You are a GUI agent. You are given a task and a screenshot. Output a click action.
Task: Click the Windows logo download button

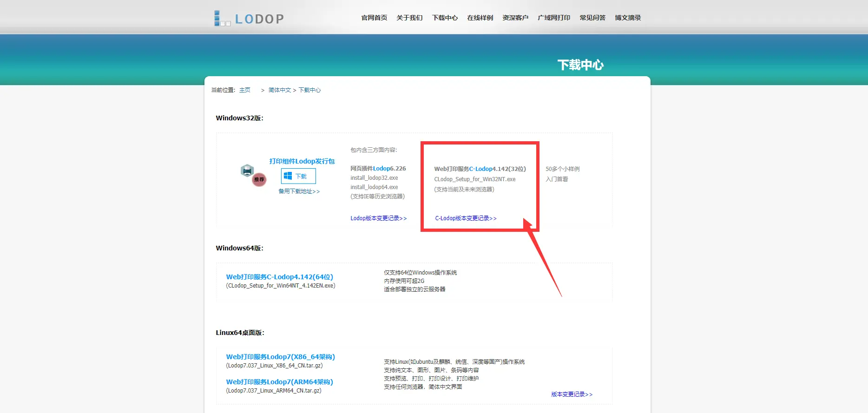pyautogui.click(x=298, y=176)
